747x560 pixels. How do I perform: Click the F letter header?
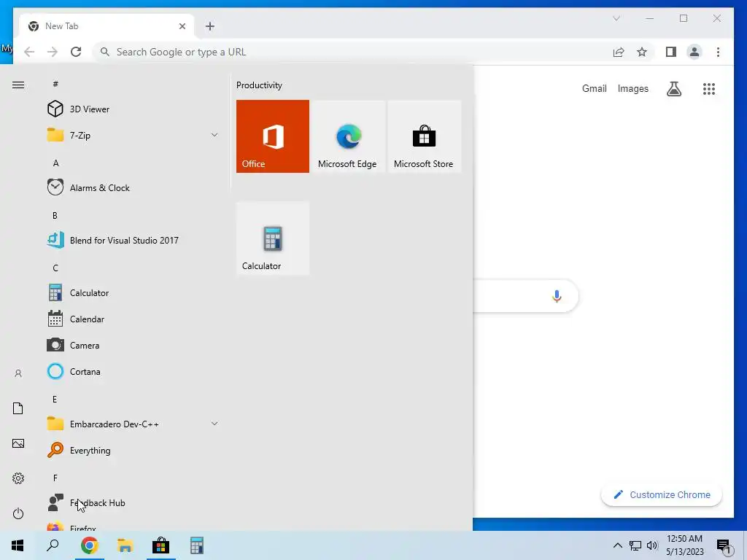point(55,478)
